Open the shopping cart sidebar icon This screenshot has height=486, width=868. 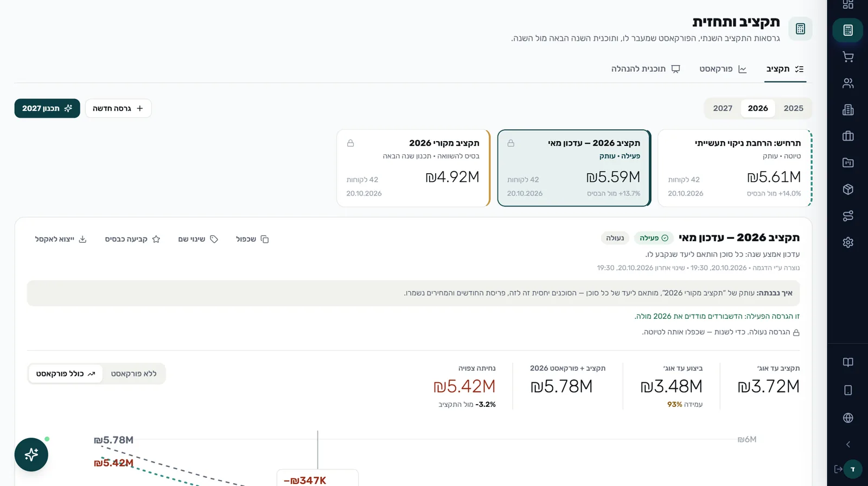(848, 56)
